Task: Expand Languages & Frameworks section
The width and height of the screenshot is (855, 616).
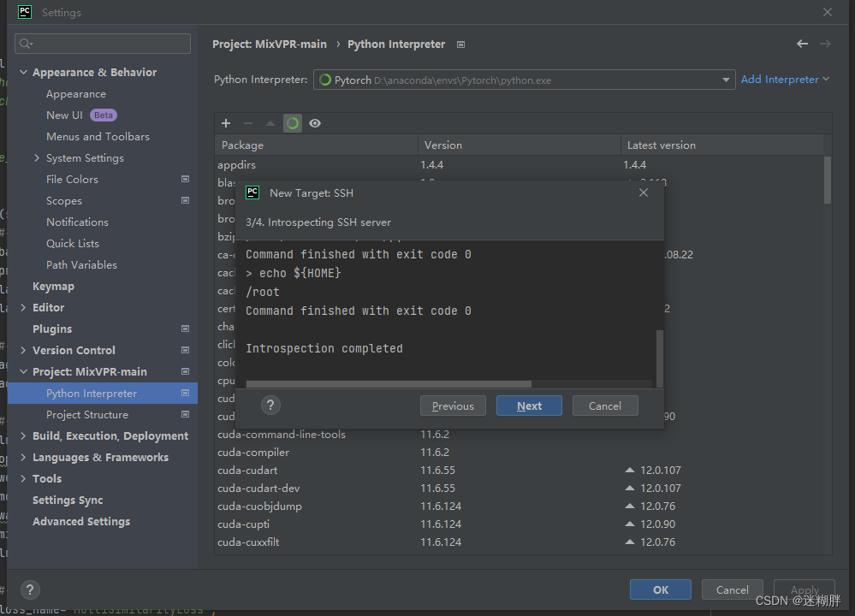Action: tap(23, 457)
